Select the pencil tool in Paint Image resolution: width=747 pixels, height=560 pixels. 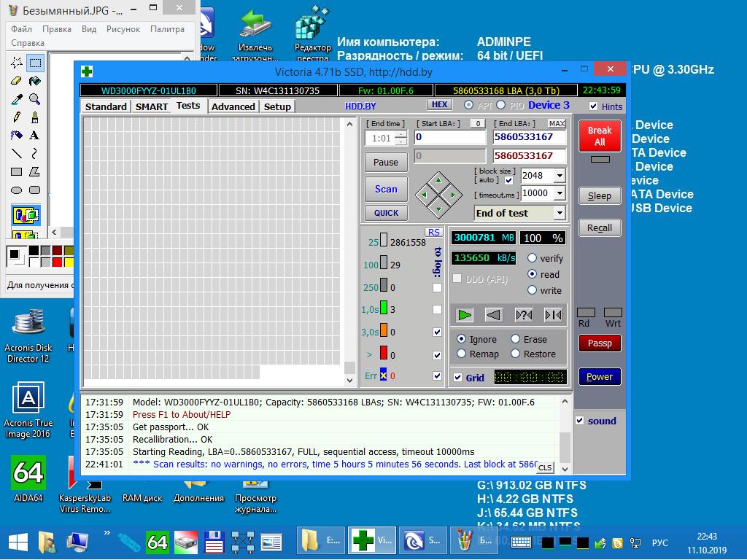17,117
